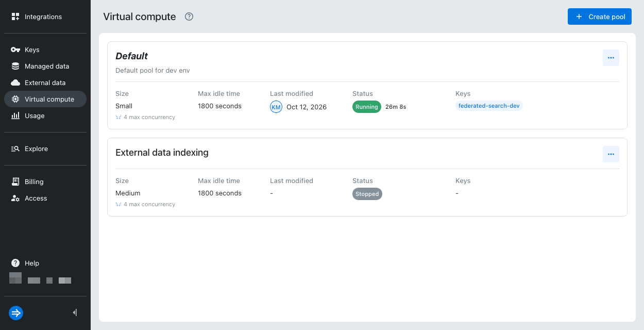Click the Virtual compute page heading

pyautogui.click(x=140, y=16)
